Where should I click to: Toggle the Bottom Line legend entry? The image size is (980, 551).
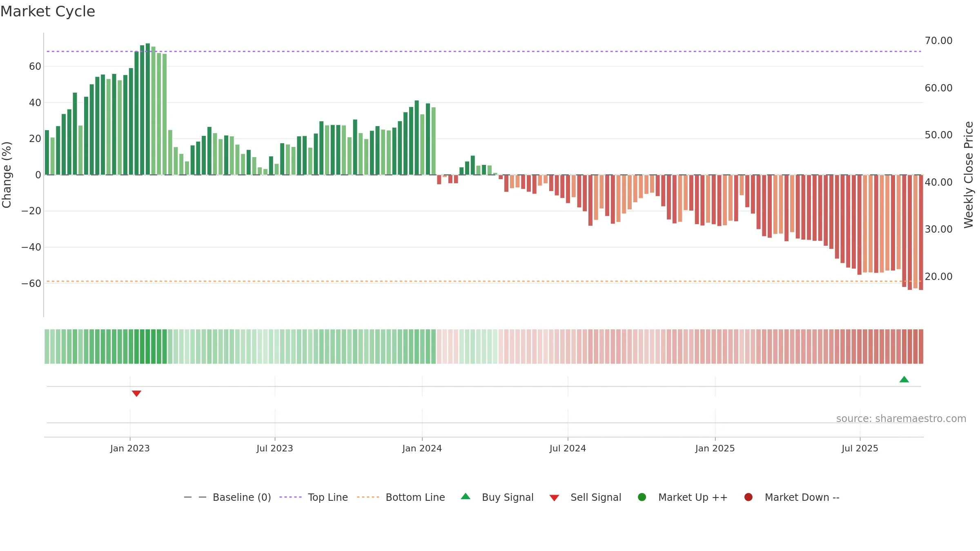pyautogui.click(x=401, y=497)
